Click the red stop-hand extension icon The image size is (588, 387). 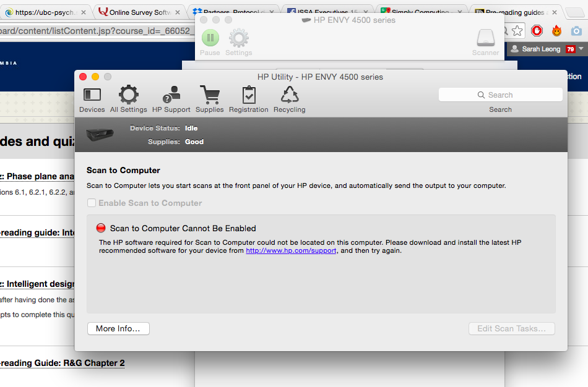537,31
